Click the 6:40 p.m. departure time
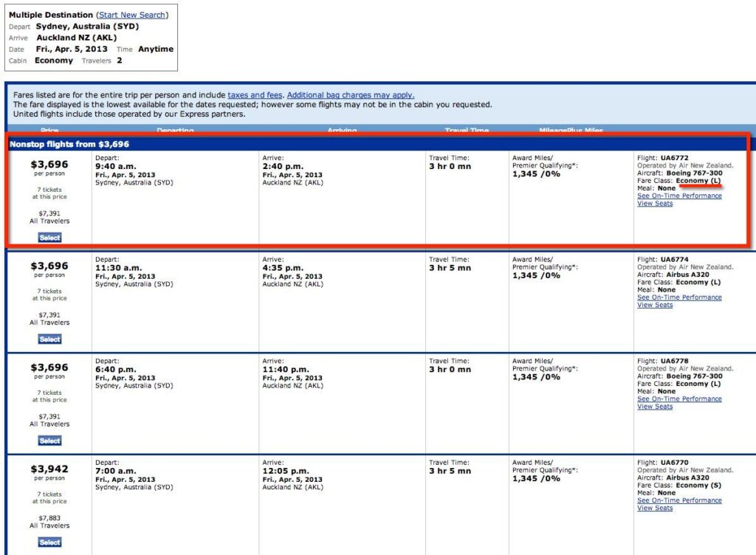This screenshot has width=756, height=555. coord(116,370)
